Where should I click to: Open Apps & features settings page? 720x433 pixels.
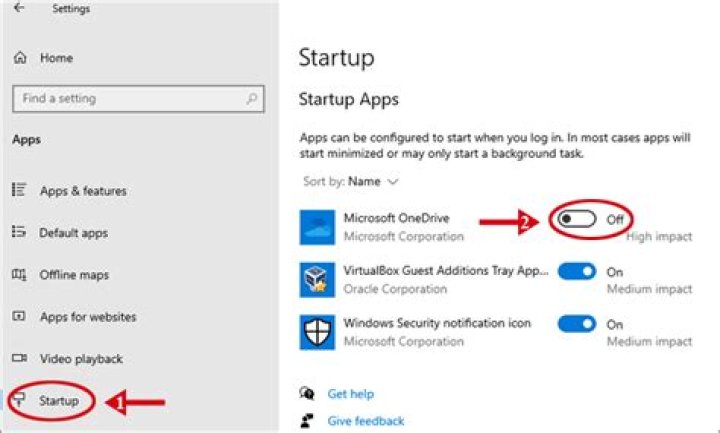click(83, 191)
